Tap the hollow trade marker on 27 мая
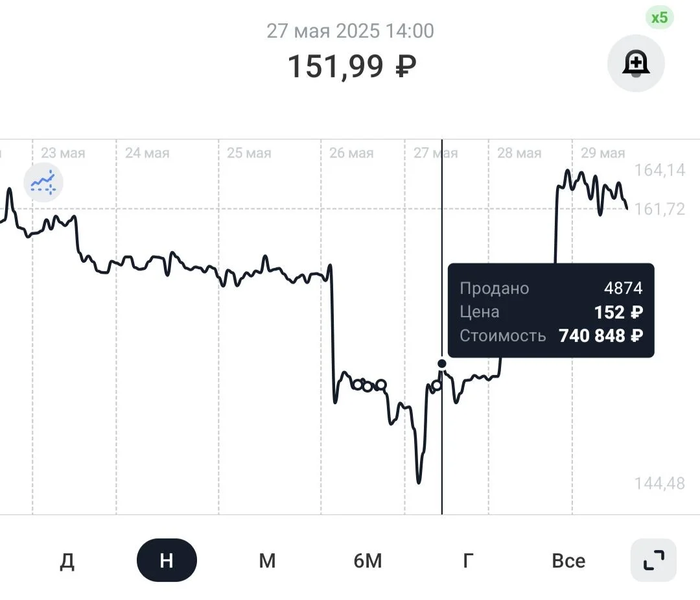The image size is (700, 600). [x=436, y=385]
